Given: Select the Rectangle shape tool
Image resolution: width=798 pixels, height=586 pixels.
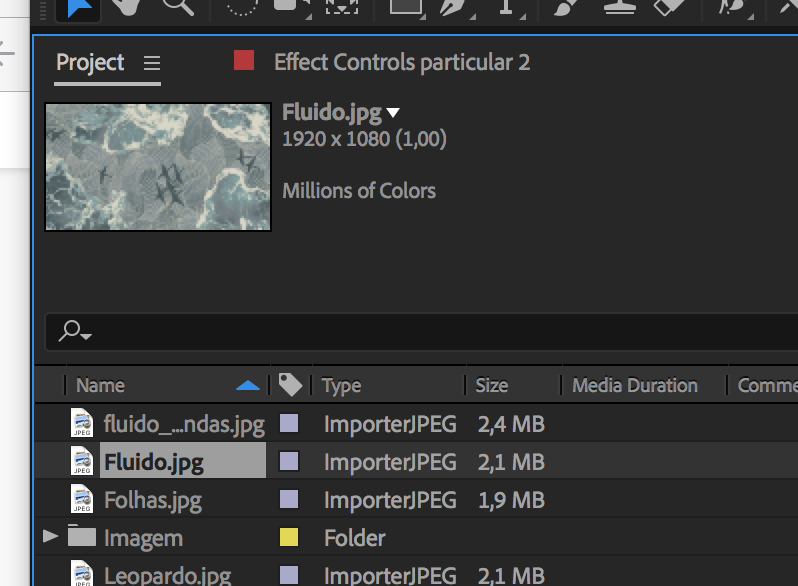Looking at the screenshot, I should pyautogui.click(x=405, y=8).
